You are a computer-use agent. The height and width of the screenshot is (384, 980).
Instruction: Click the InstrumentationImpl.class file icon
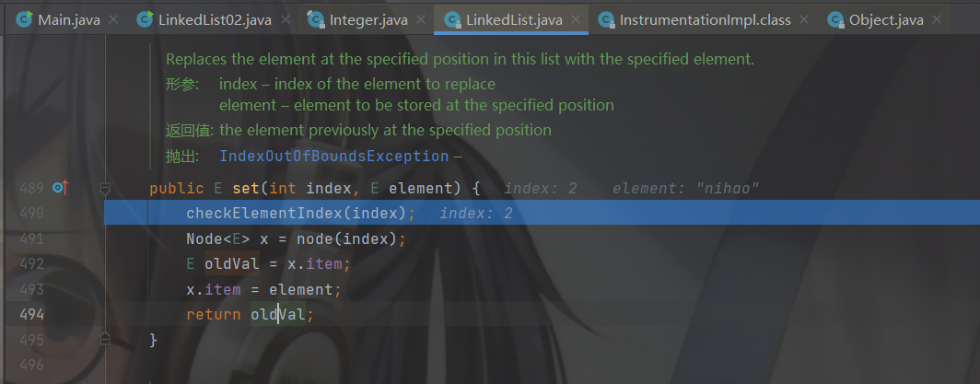click(x=607, y=20)
